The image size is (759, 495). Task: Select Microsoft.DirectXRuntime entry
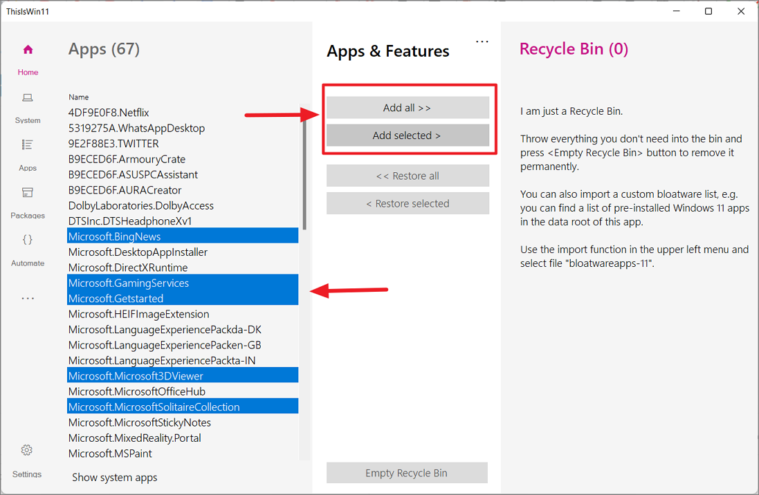point(182,267)
